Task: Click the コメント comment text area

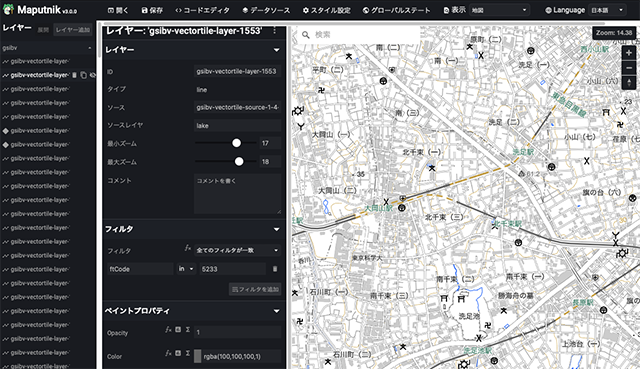Action: [237, 194]
